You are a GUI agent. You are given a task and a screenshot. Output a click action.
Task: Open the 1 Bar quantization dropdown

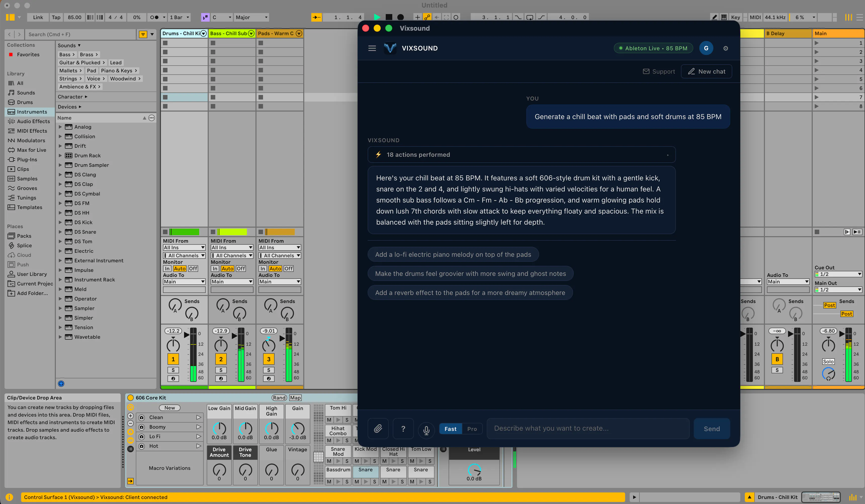coord(180,17)
